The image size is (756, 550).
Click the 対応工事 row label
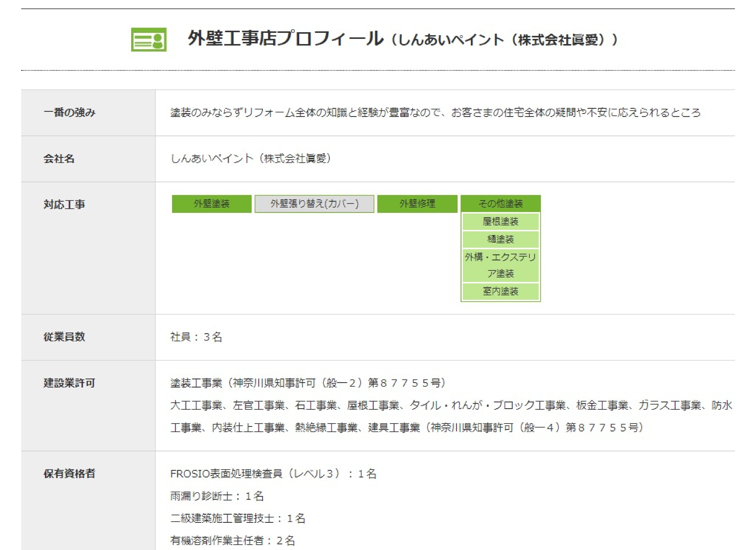coord(64,204)
